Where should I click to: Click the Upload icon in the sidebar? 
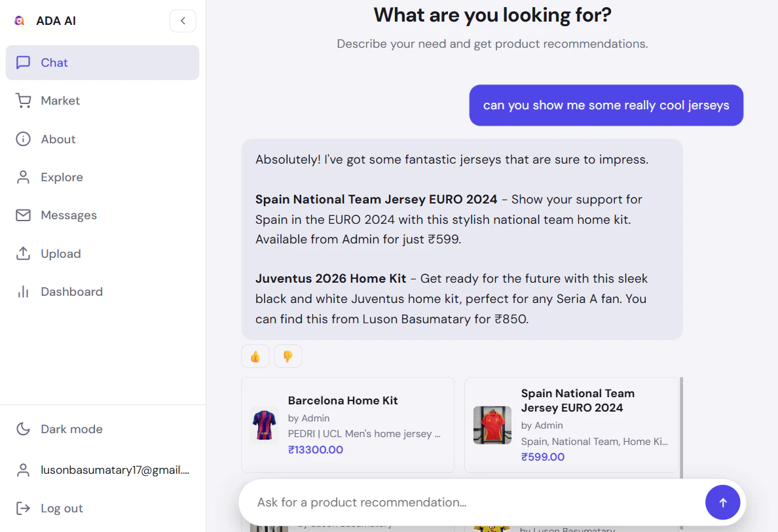(24, 254)
